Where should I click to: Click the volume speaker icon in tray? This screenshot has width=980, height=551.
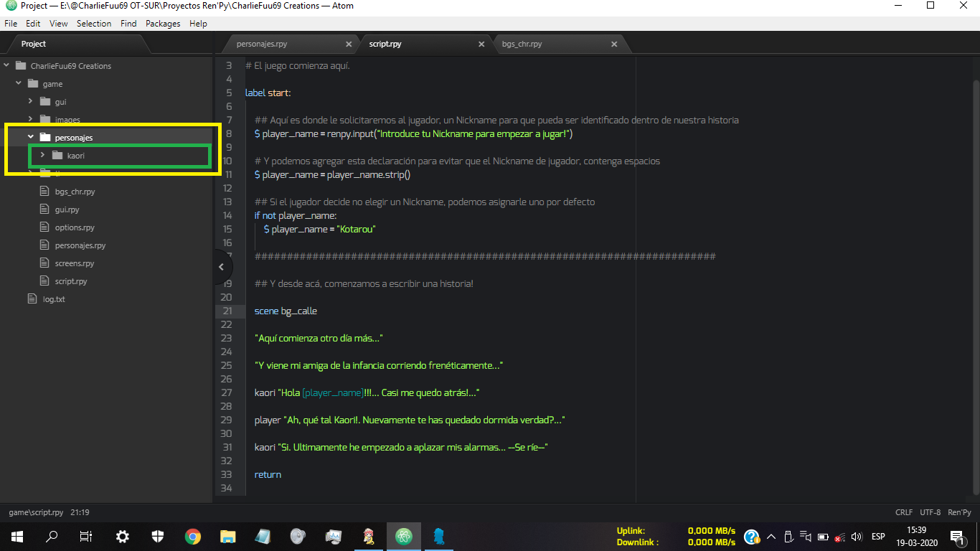[856, 536]
